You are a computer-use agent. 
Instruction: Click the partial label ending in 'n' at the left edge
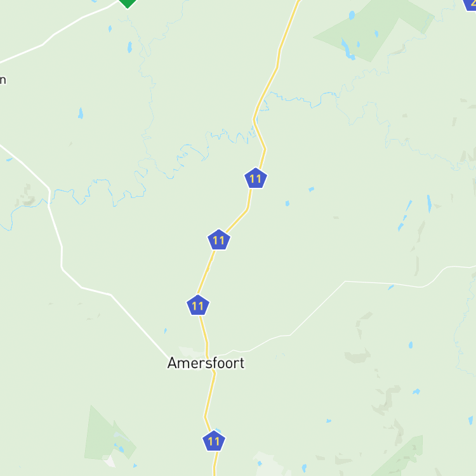[3, 80]
